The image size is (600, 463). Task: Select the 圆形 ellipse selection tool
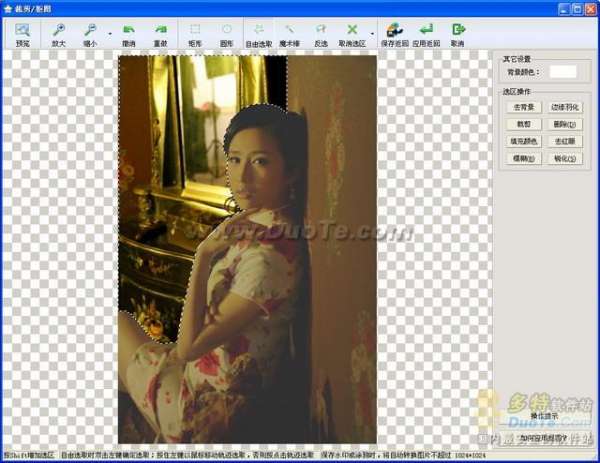pyautogui.click(x=227, y=35)
